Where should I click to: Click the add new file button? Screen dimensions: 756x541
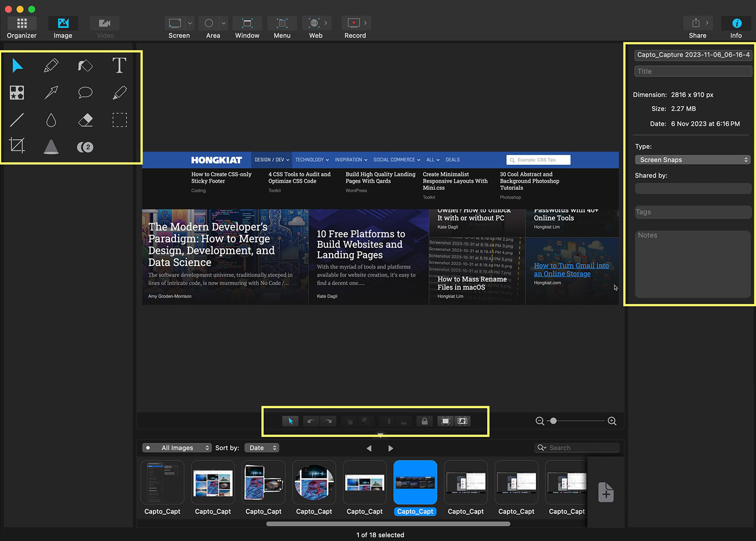coord(606,492)
